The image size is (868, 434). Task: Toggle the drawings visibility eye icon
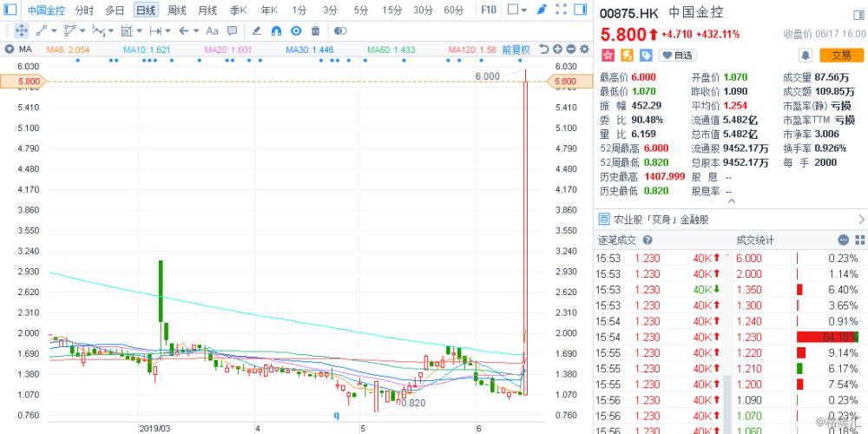(x=298, y=31)
